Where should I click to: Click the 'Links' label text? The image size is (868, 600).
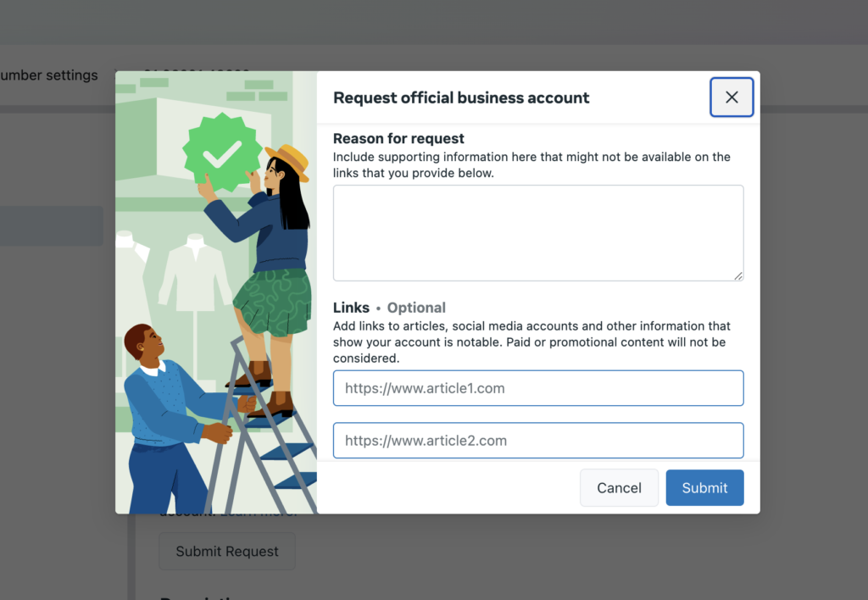pyautogui.click(x=351, y=308)
